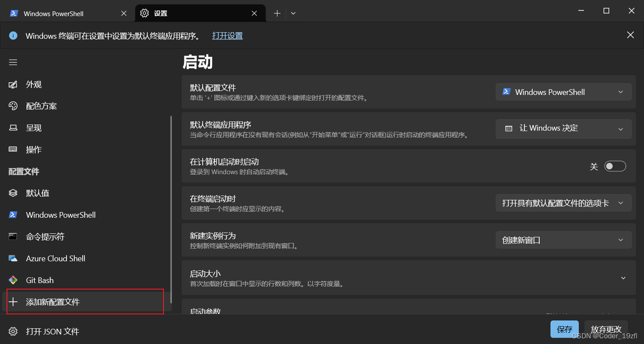Screen dimensions: 644x344
Task: Click the blue info icon in notification bar
Action: point(13,36)
